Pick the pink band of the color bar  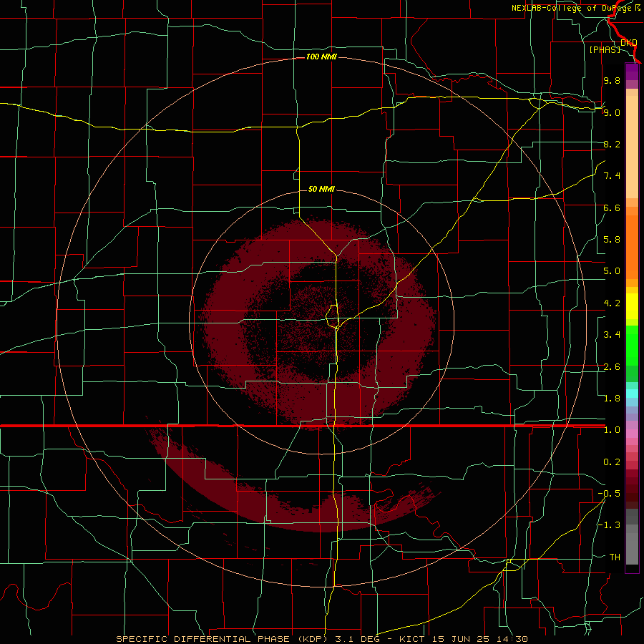(x=632, y=434)
